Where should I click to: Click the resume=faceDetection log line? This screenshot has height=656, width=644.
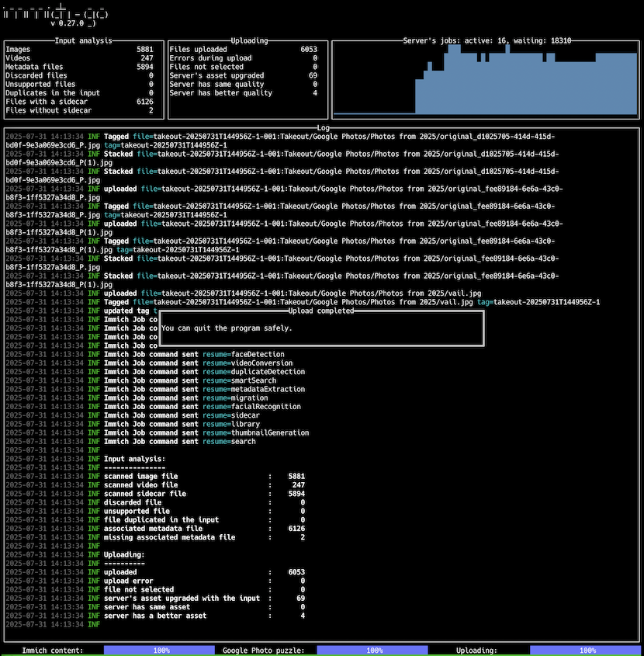pyautogui.click(x=194, y=354)
